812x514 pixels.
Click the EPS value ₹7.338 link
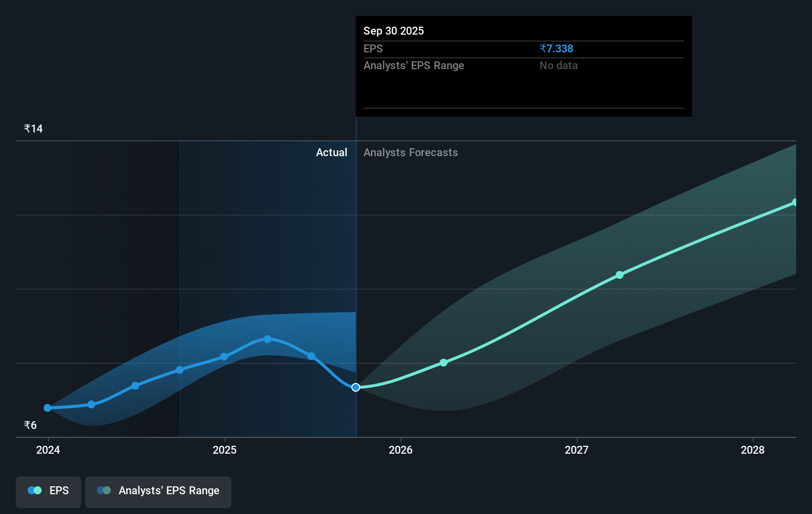coord(556,48)
